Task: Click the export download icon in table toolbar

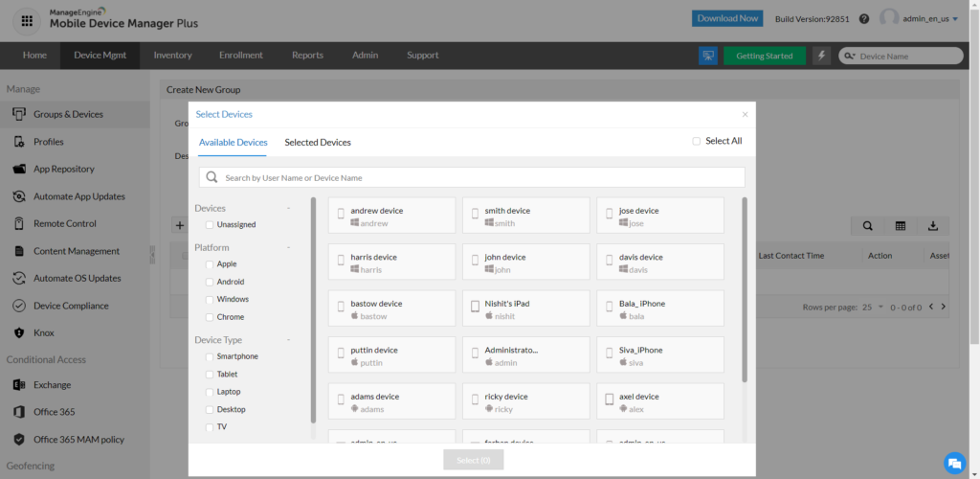Action: pyautogui.click(x=932, y=226)
